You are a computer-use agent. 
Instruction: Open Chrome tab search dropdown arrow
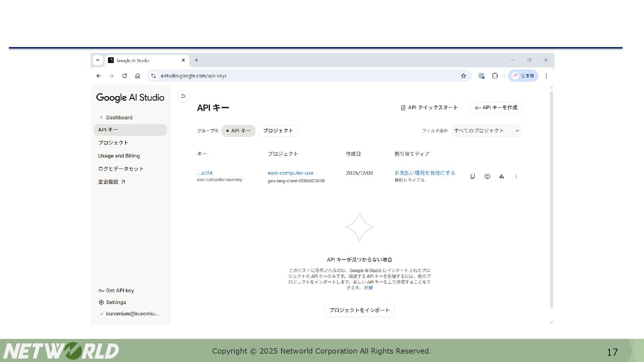(98, 60)
